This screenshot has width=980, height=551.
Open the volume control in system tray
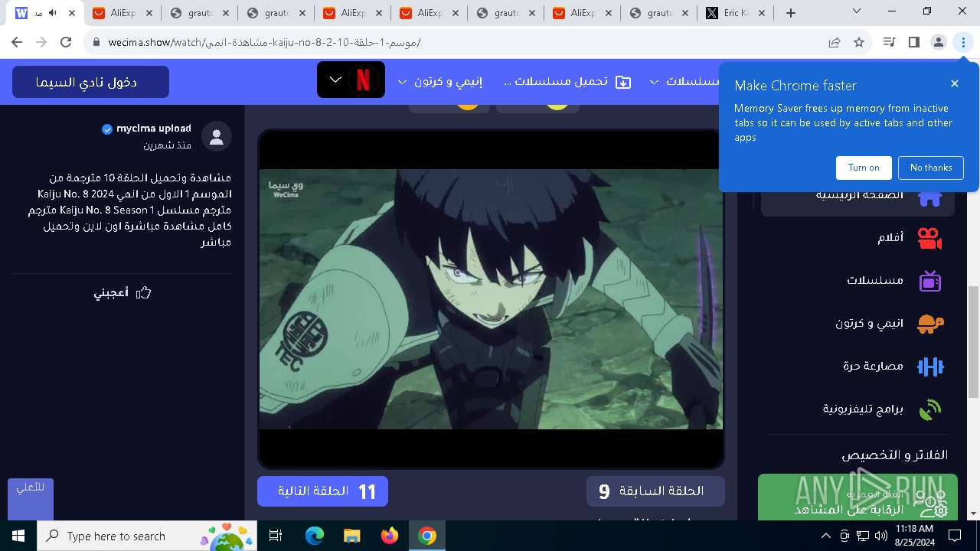pyautogui.click(x=880, y=535)
